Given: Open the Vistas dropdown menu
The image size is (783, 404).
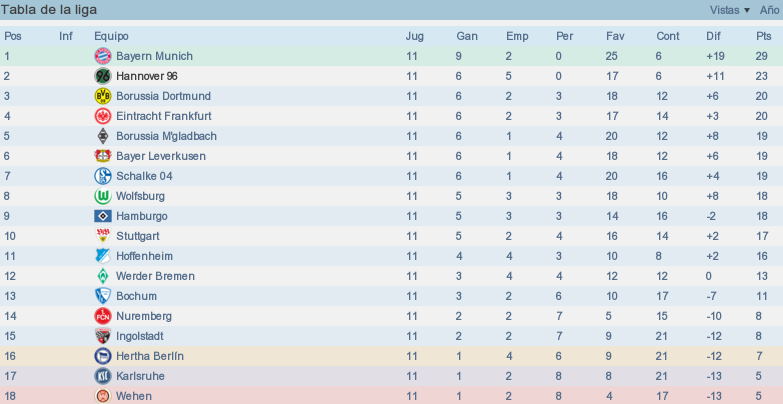Looking at the screenshot, I should click(730, 9).
